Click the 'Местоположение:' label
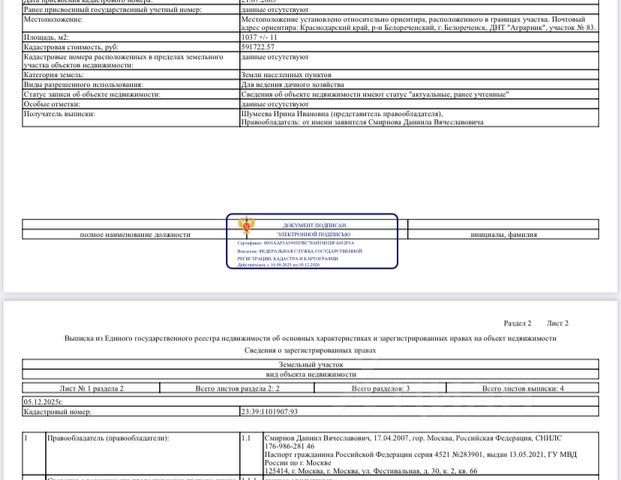621x480 pixels. click(53, 19)
